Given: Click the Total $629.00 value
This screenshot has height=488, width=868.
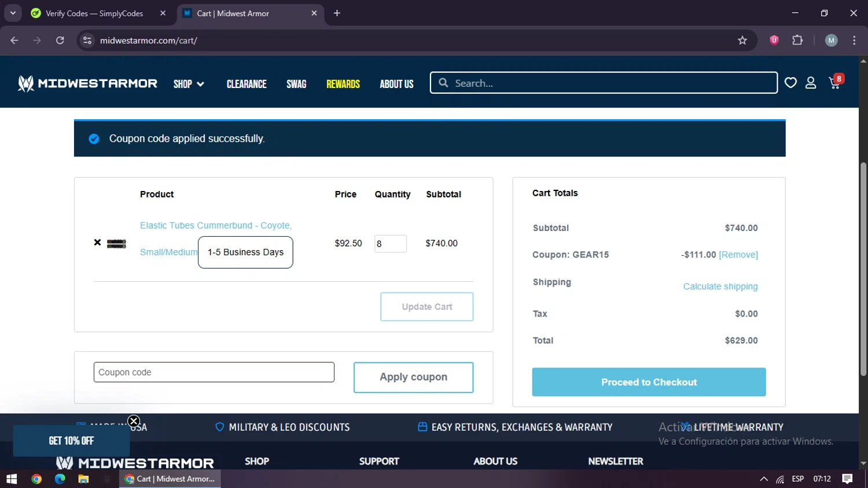Looking at the screenshot, I should click(741, 340).
